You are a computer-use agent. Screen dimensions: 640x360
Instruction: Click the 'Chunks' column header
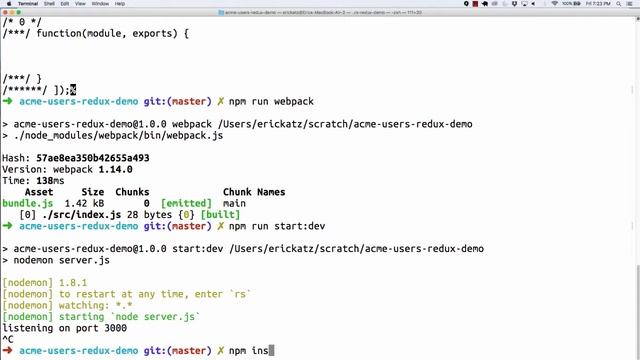click(x=132, y=192)
